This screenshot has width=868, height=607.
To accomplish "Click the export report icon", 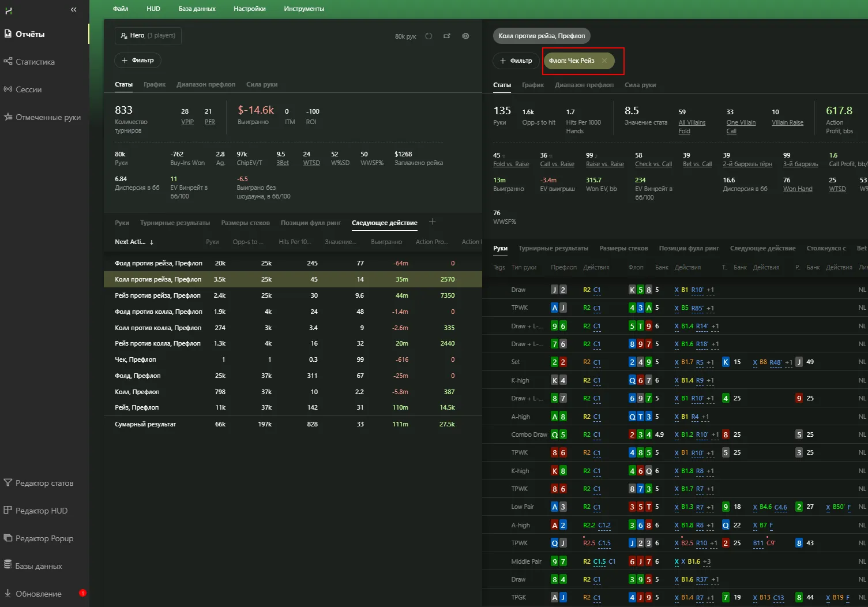I will click(447, 36).
